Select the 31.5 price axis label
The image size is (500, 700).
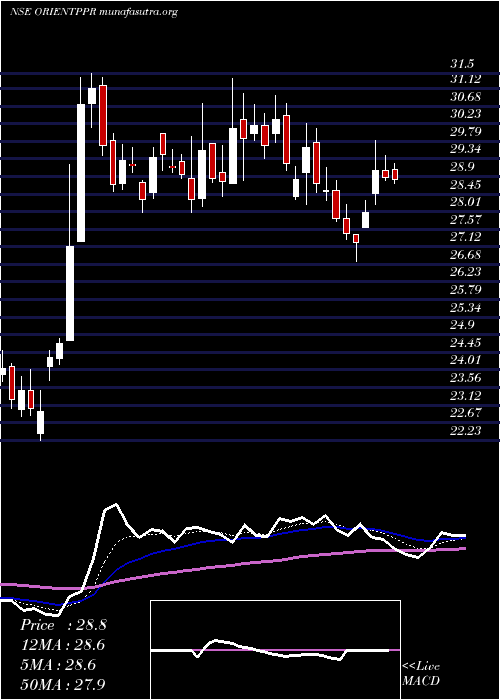pyautogui.click(x=462, y=64)
